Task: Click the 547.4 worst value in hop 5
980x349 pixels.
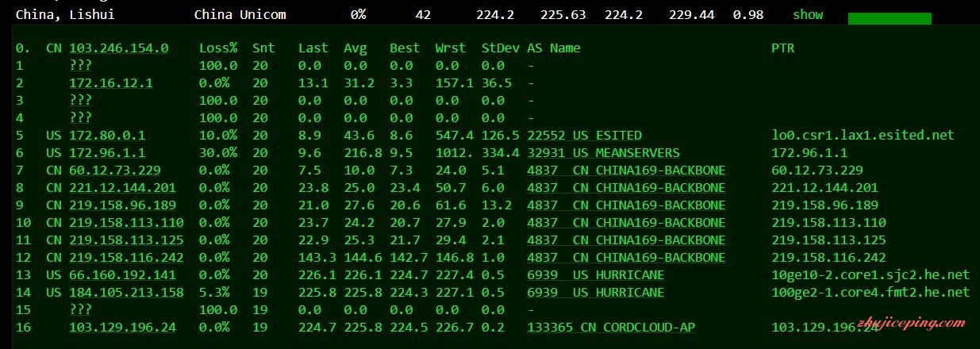Action: [x=455, y=136]
